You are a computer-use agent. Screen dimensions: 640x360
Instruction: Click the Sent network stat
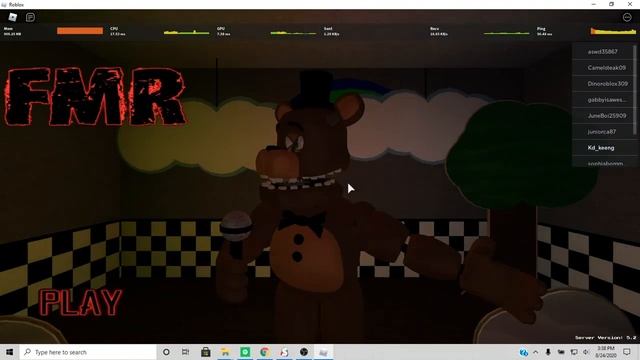point(331,31)
